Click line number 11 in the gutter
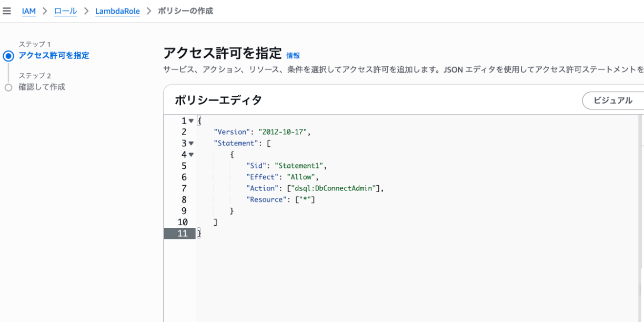The image size is (644, 322). click(183, 234)
